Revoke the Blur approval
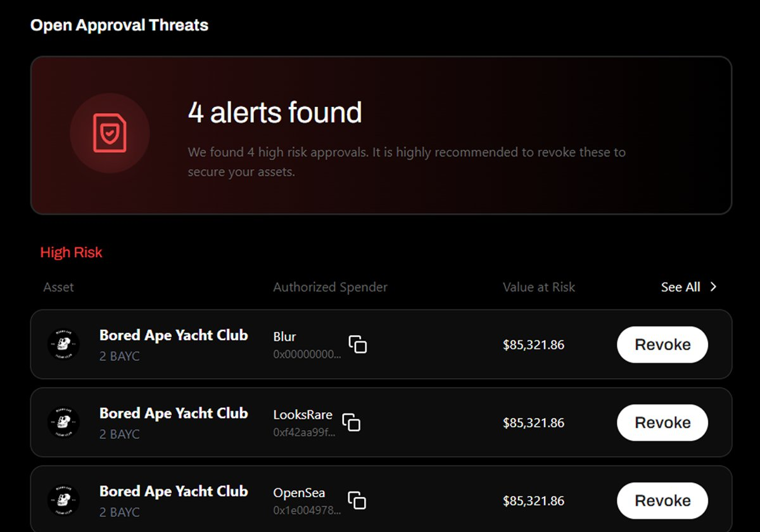The height and width of the screenshot is (532, 760). click(x=662, y=345)
